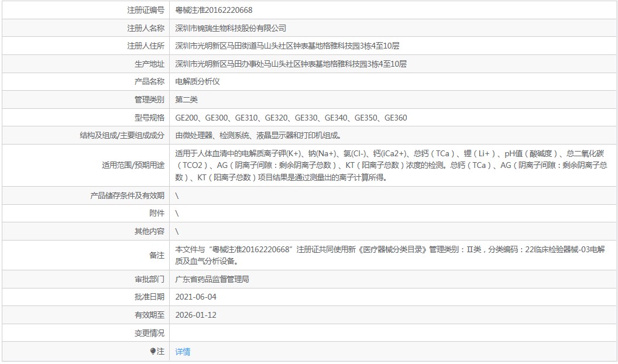Click the backslash value in the 产品储存条件及有效期 row
This screenshot has width=618, height=364.
[x=177, y=196]
